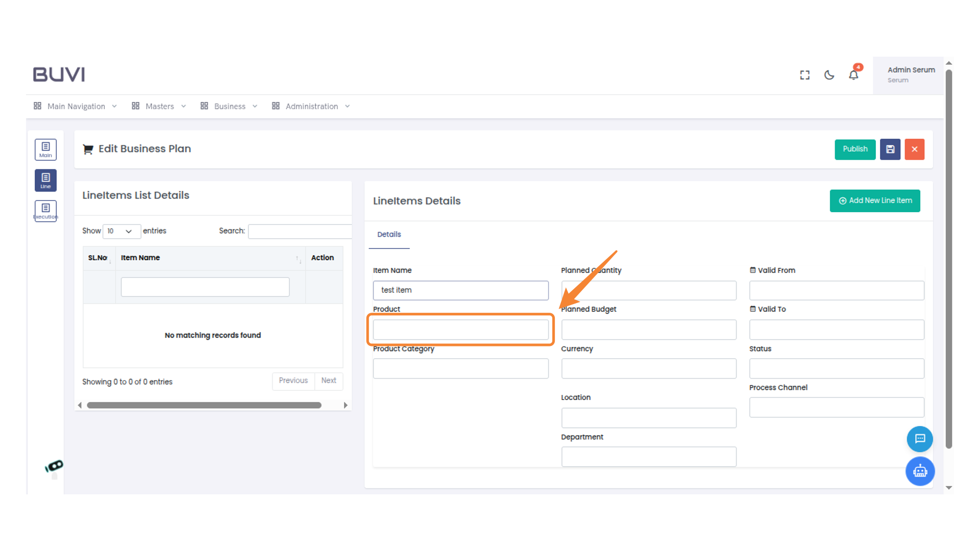
Task: Expand the Main Navigation menu
Action: [76, 106]
